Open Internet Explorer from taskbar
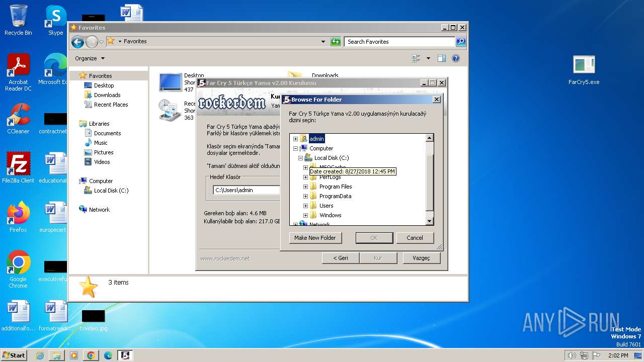The height and width of the screenshot is (362, 644). (40, 355)
